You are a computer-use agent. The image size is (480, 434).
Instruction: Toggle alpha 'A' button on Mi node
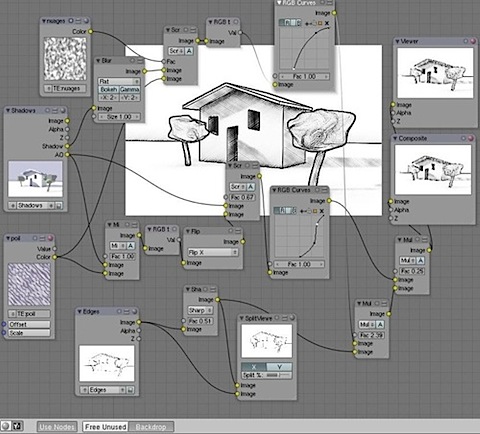click(130, 246)
